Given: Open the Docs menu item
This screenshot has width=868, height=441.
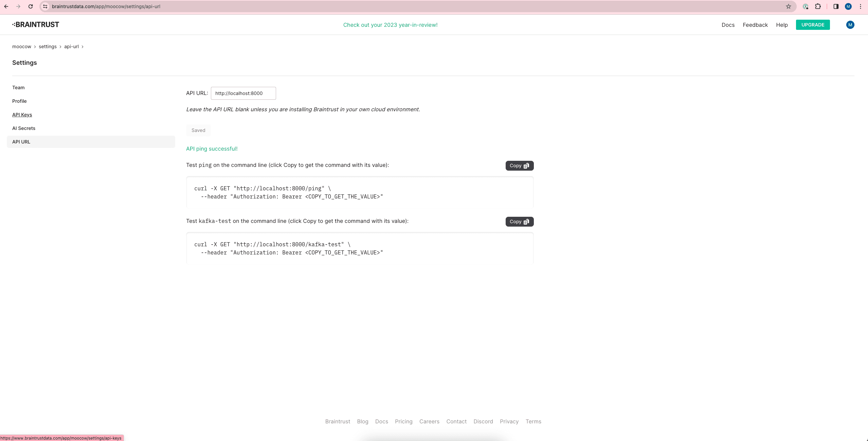Looking at the screenshot, I should point(728,25).
